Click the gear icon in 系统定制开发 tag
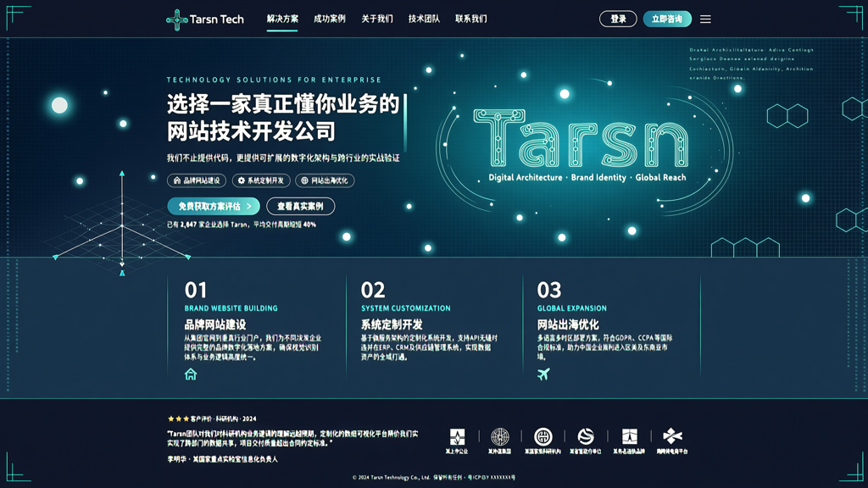Screen dimensions: 868x488 [242, 180]
